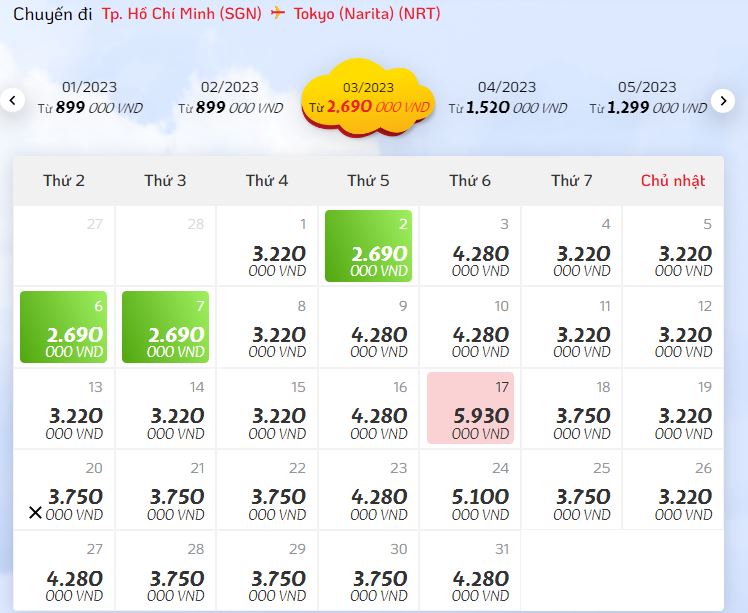The width and height of the screenshot is (748, 613).
Task: Select March 24 fare 5.100
Action: click(470, 490)
